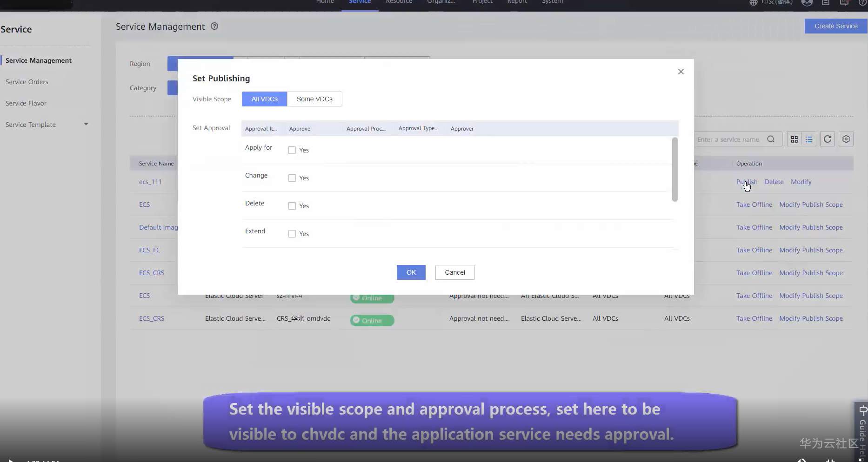This screenshot has width=868, height=462.
Task: Expand the Service Template arrow
Action: coord(86,124)
